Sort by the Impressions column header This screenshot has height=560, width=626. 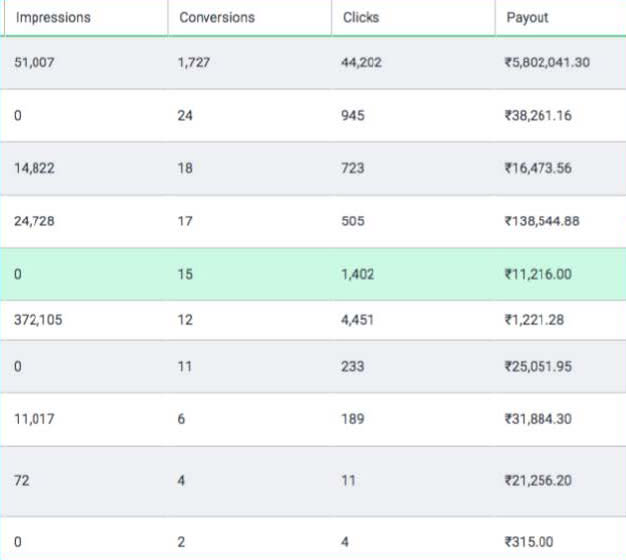[x=53, y=18]
